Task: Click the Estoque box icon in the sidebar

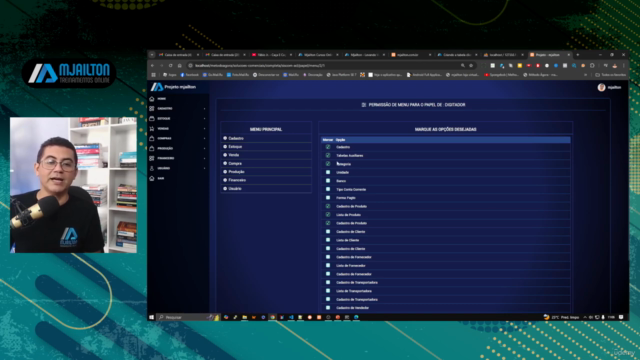Action: (152, 118)
